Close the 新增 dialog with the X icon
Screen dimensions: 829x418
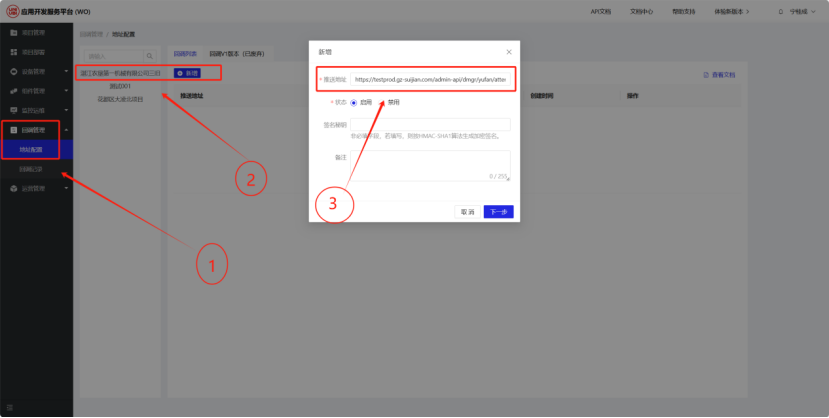pos(508,51)
